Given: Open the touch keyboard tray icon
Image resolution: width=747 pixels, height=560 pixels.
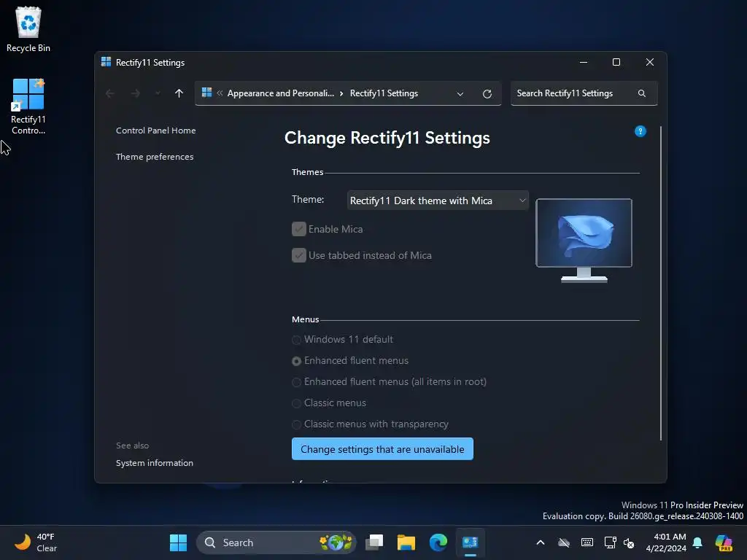Looking at the screenshot, I should coord(587,542).
